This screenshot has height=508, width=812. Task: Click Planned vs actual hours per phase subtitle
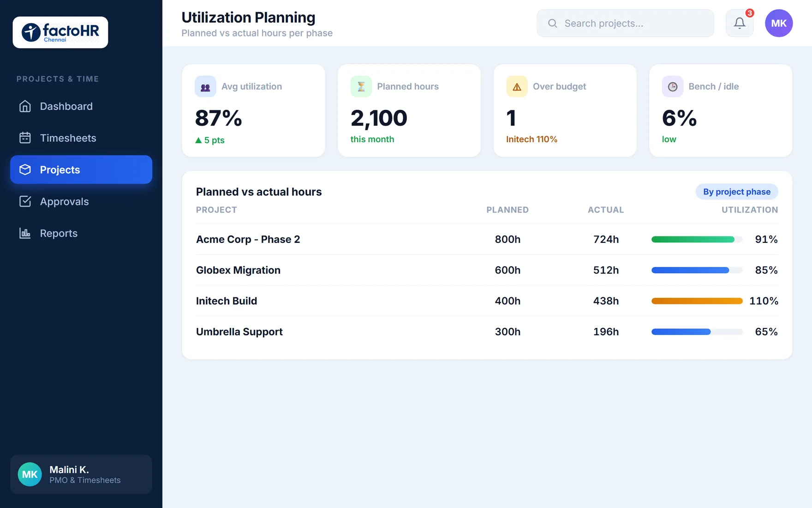[257, 33]
